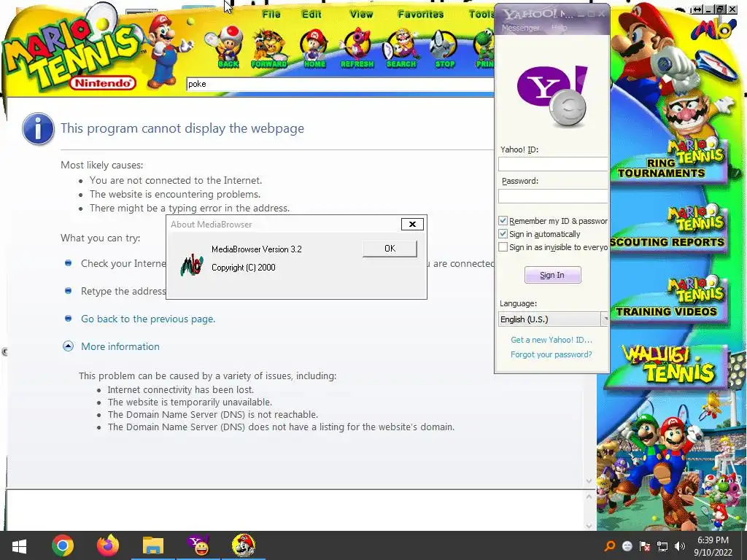Open the Edit menu
747x560 pixels.
click(x=311, y=15)
